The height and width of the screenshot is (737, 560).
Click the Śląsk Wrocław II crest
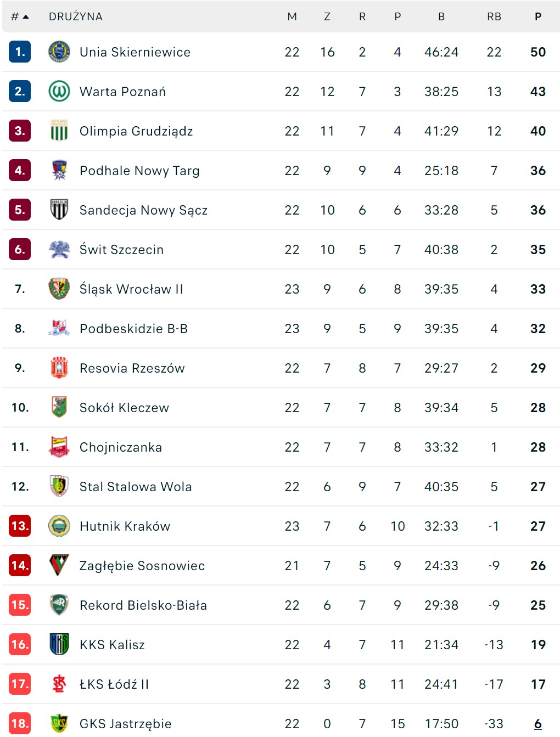tap(59, 289)
